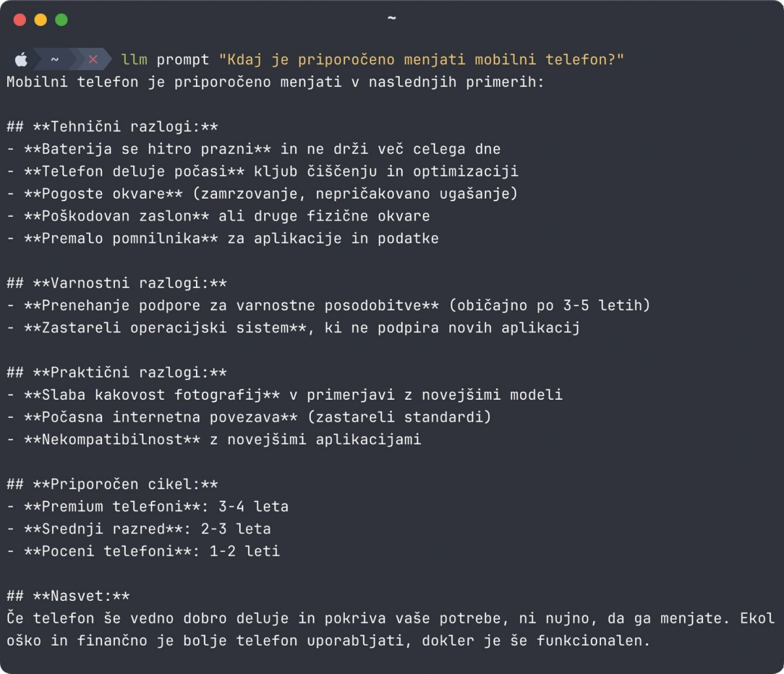Click the Premium telefoni list line
The image size is (784, 674).
(x=148, y=506)
